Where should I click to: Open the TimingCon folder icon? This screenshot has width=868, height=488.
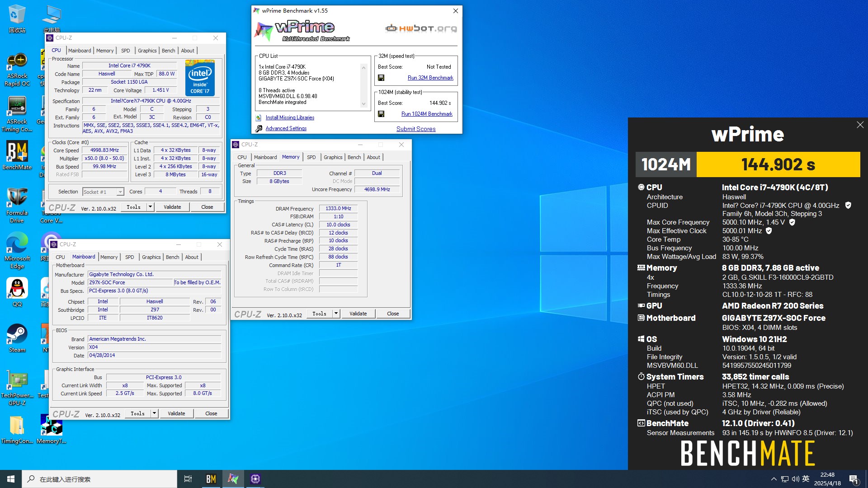(17, 430)
